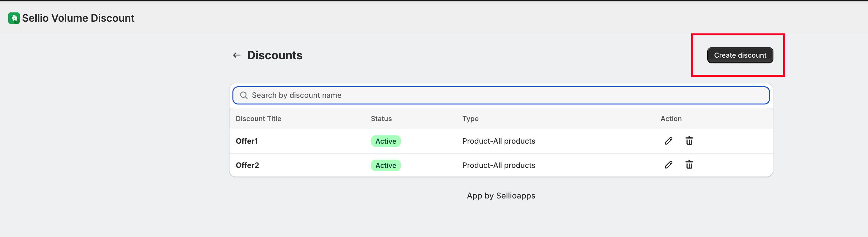Viewport: 868px width, 237px height.
Task: Click the Status column header
Action: click(381, 119)
